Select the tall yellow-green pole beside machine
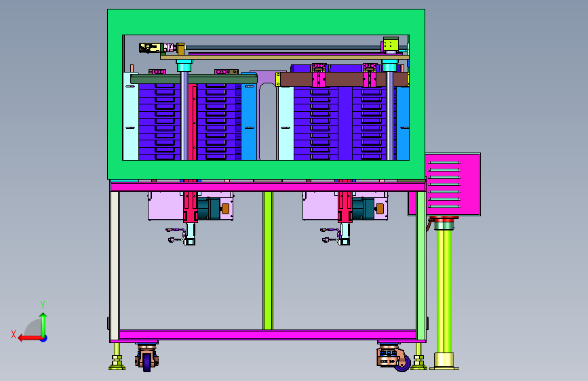This screenshot has width=588, height=381. point(444,291)
